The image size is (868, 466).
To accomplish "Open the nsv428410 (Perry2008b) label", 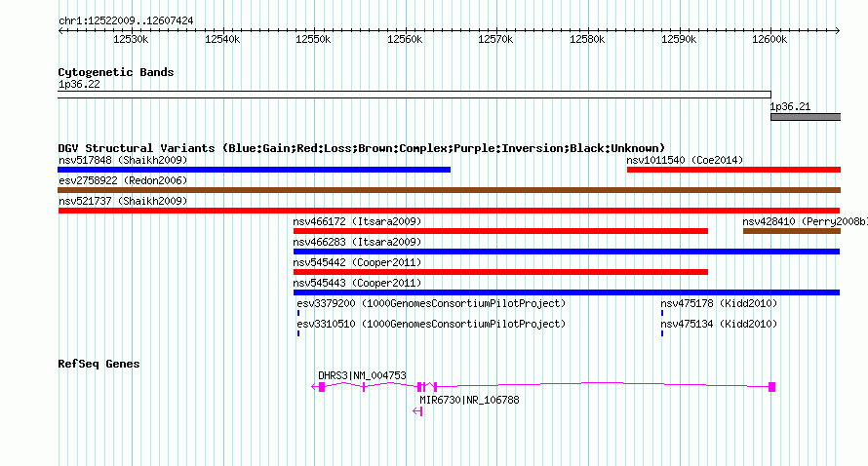I will pyautogui.click(x=806, y=221).
